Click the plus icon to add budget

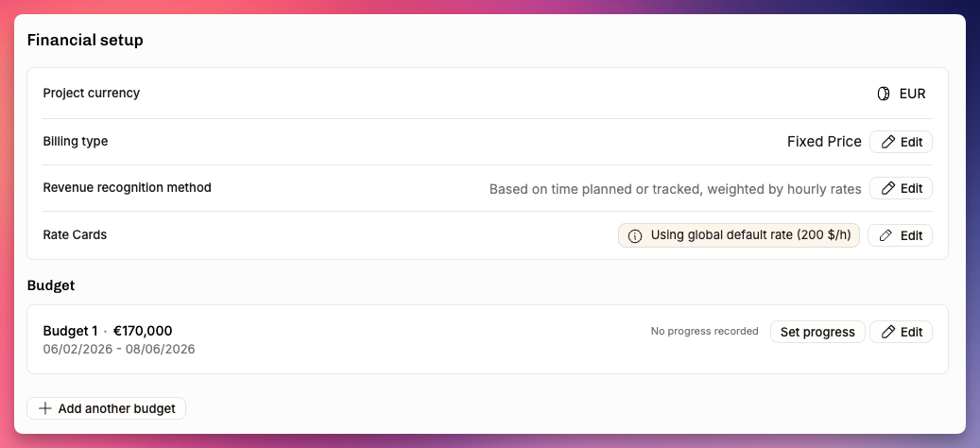44,408
